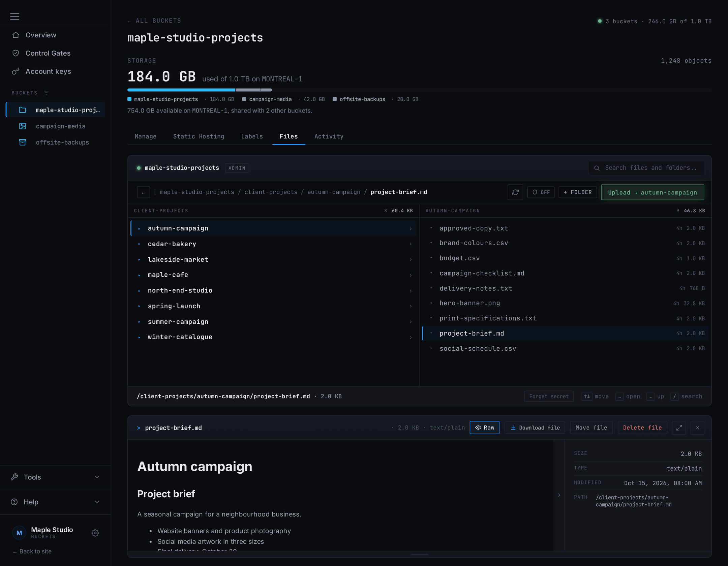This screenshot has width=728, height=566.
Task: Close the project-brief.md preview panel
Action: click(697, 428)
